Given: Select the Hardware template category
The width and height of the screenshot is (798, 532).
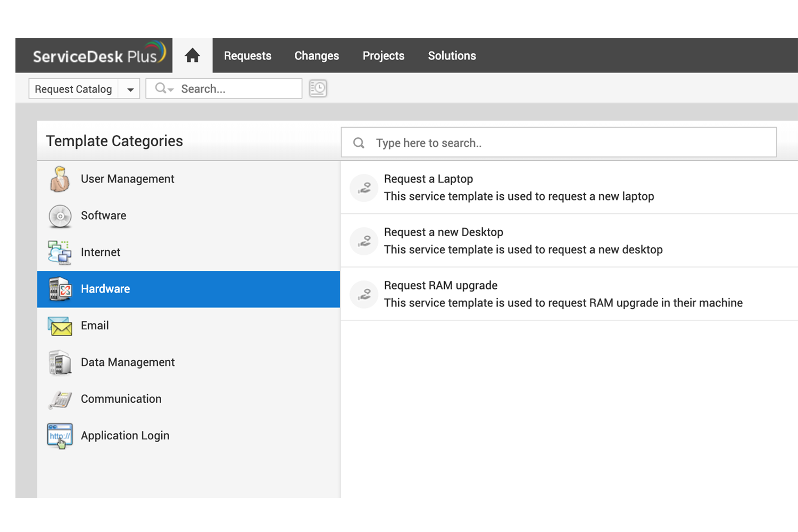Looking at the screenshot, I should 105,289.
